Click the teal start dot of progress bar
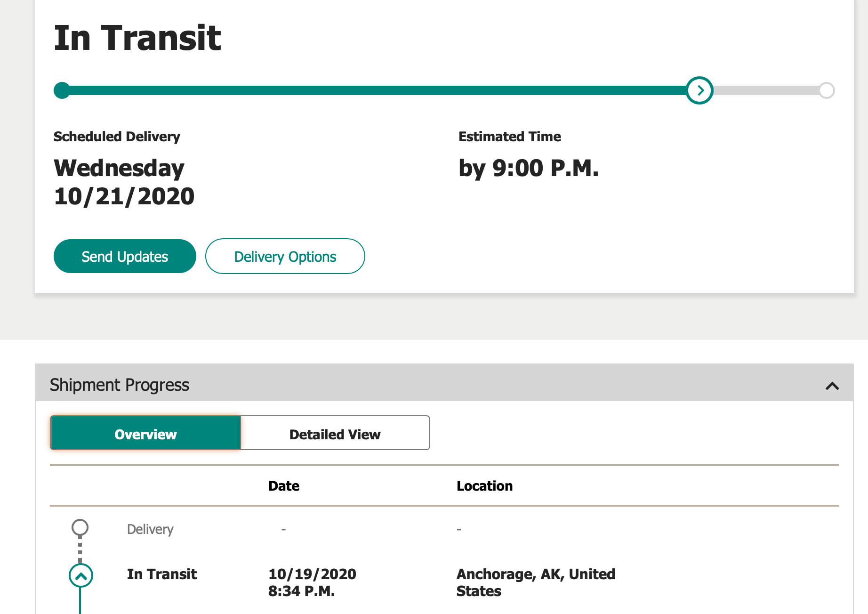The height and width of the screenshot is (614, 868). point(62,90)
